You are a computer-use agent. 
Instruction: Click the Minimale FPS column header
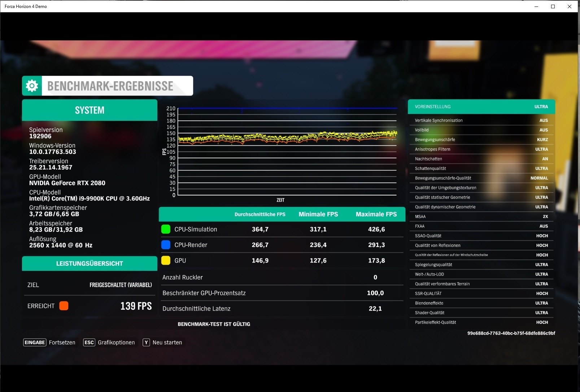click(x=318, y=214)
